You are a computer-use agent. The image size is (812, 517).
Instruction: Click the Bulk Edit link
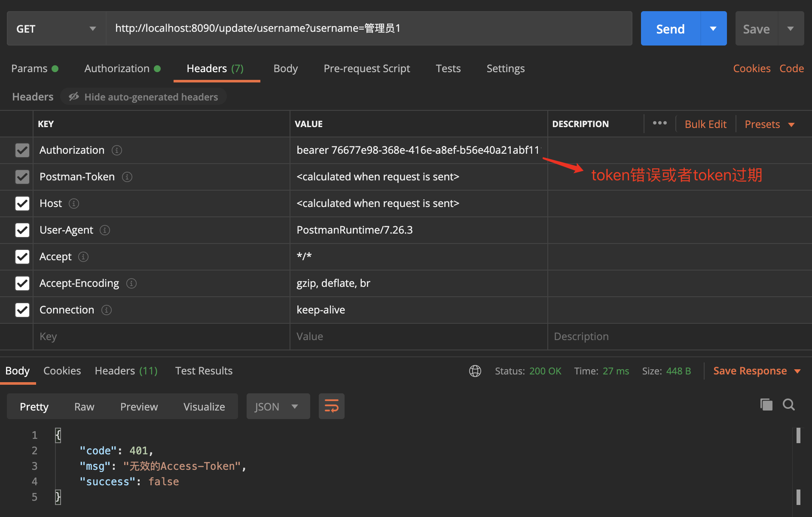(x=705, y=124)
